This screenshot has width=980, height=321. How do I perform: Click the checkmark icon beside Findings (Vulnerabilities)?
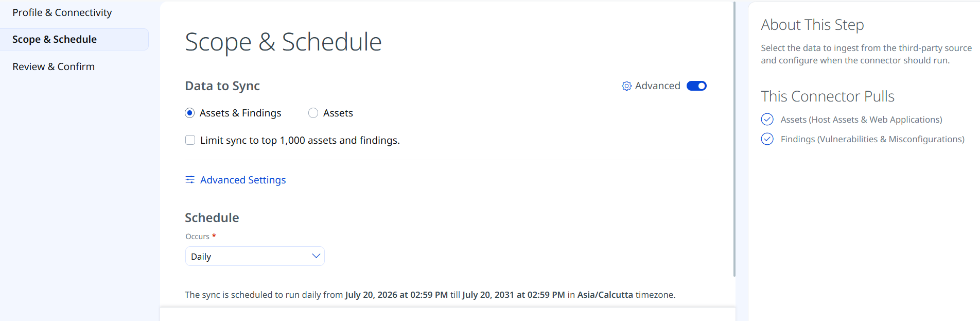click(767, 139)
